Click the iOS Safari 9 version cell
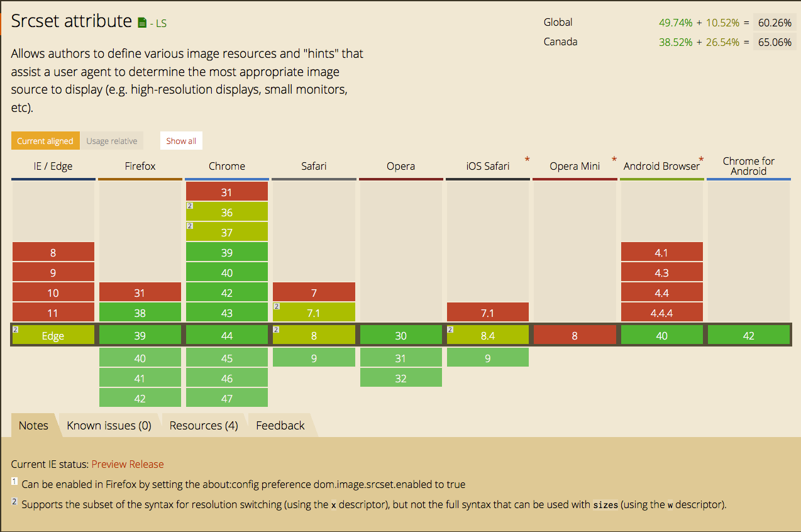 pos(488,358)
